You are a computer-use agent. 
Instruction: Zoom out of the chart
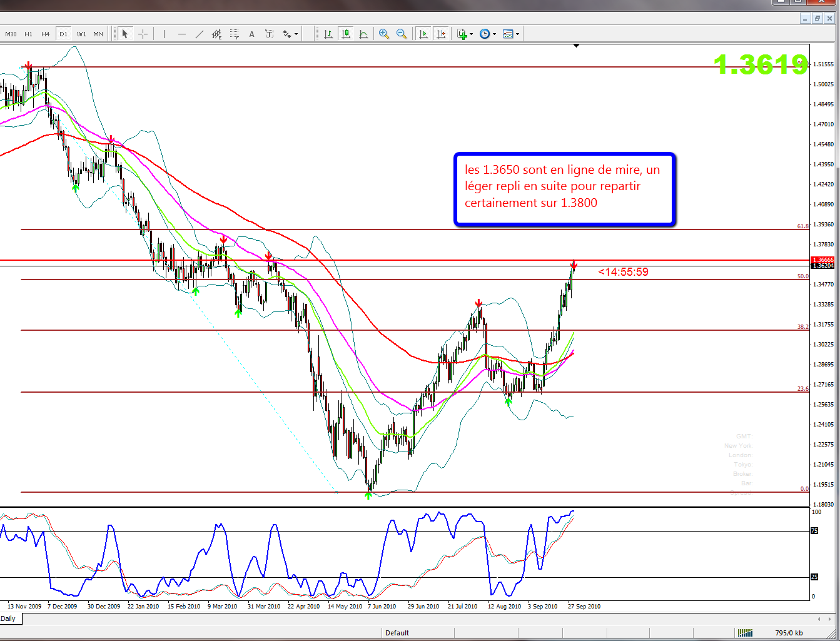point(402,34)
